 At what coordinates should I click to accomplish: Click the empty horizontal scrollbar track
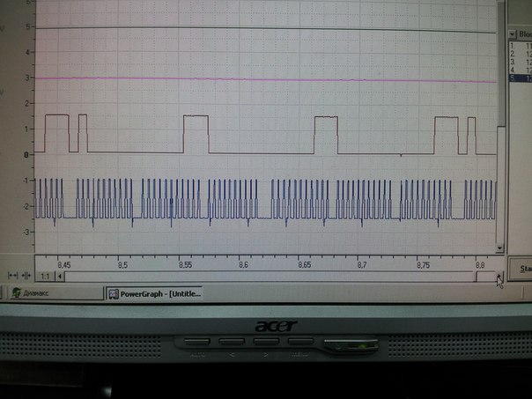click(270, 277)
